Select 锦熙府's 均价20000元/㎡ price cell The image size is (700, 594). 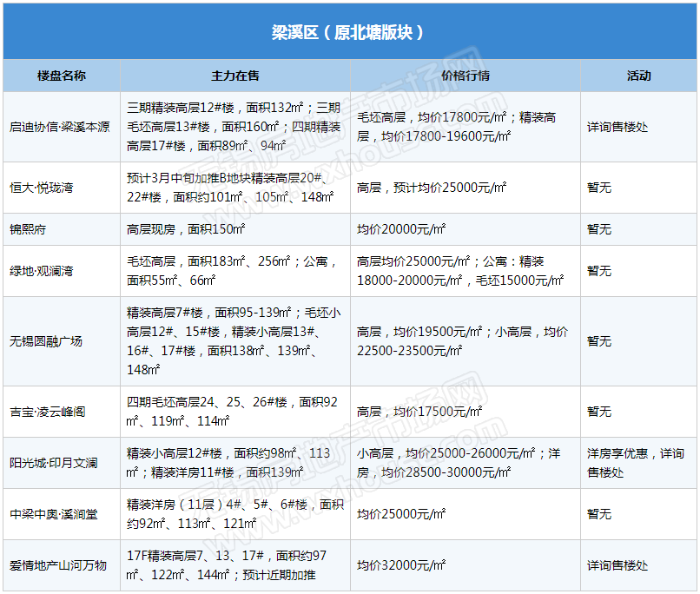[x=401, y=229]
